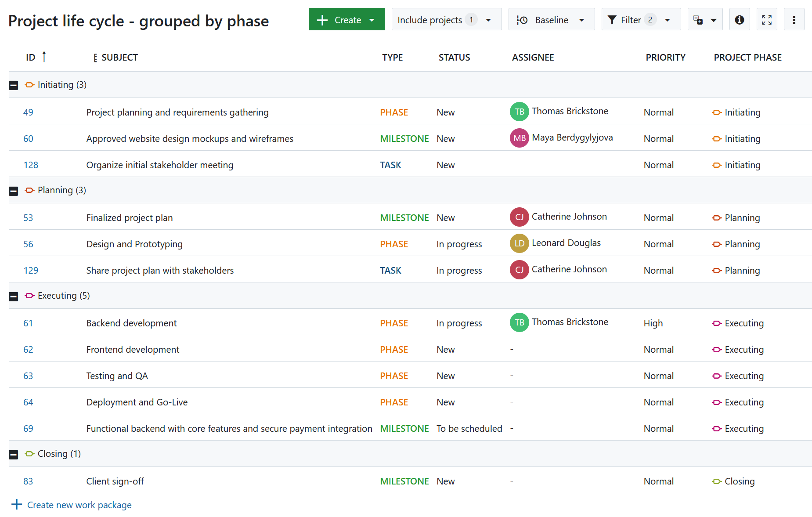Click the Create new work package link
Image resolution: width=812 pixels, height=517 pixels.
tap(79, 505)
